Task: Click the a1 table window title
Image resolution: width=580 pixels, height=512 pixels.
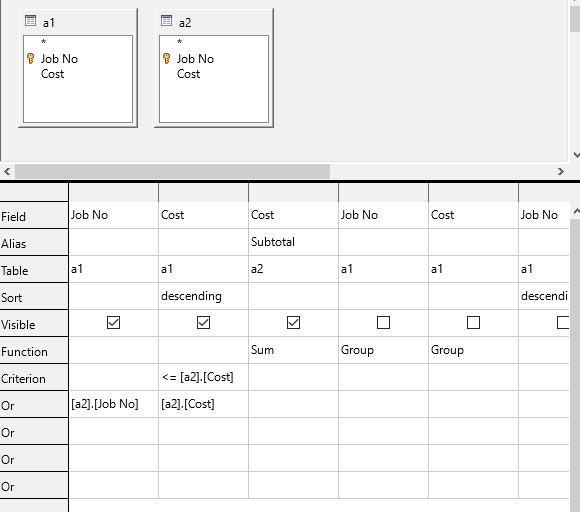Action: click(x=49, y=23)
